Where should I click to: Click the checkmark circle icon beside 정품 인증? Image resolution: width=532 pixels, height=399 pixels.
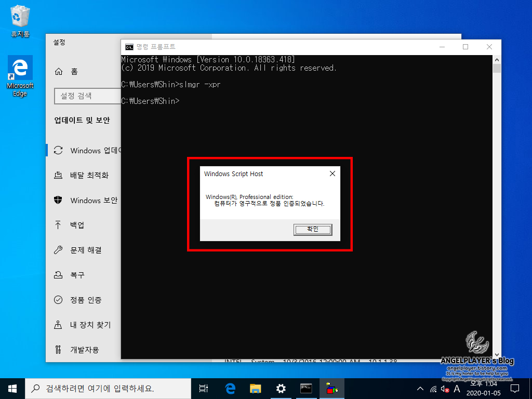pyautogui.click(x=58, y=300)
